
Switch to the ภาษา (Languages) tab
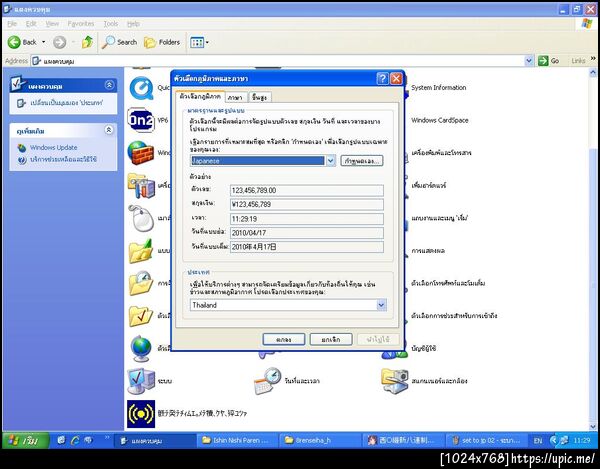coord(235,98)
